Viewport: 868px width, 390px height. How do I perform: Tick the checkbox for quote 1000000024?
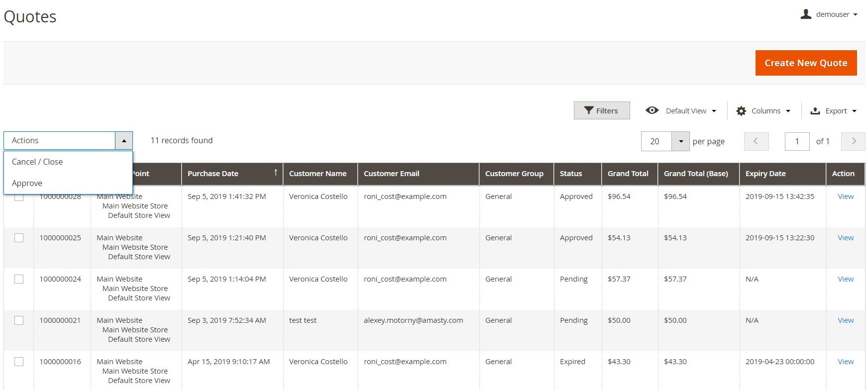19,279
